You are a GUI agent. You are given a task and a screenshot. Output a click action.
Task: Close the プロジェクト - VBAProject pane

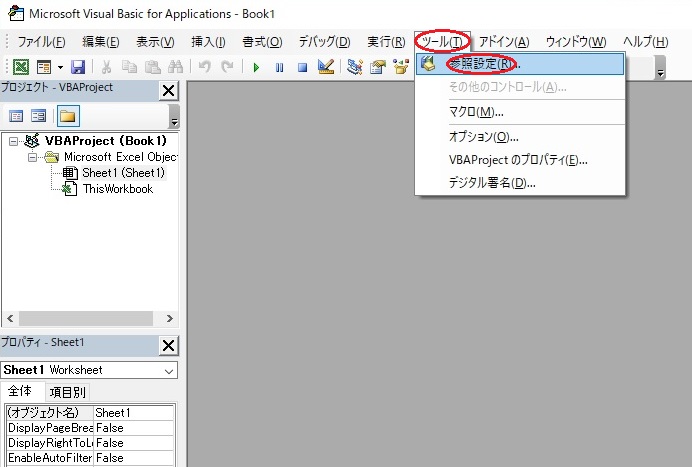click(169, 91)
